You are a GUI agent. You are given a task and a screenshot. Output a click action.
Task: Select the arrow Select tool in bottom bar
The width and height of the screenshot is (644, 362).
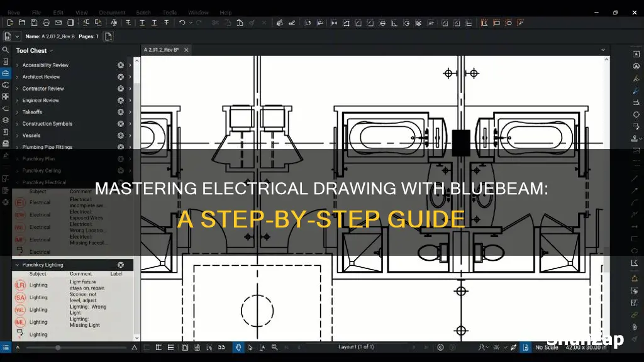pos(250,348)
